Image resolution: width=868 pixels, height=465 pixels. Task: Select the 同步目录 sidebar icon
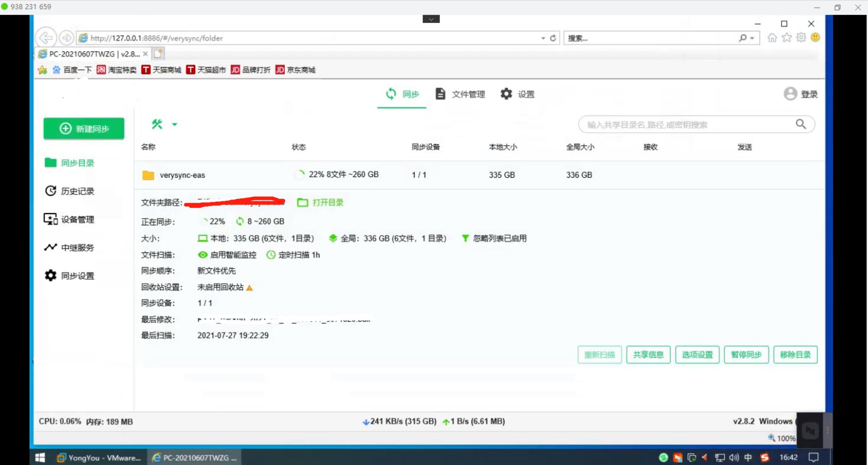(x=51, y=163)
